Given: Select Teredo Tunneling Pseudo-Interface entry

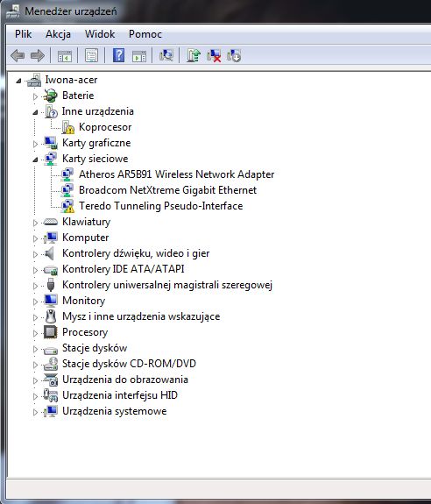Looking at the screenshot, I should click(161, 206).
